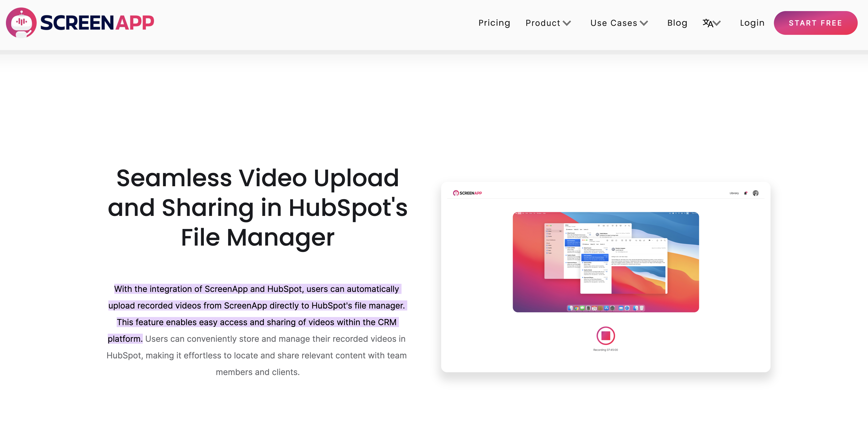Click the notification bell in the preview
The width and height of the screenshot is (868, 433).
[x=745, y=193]
